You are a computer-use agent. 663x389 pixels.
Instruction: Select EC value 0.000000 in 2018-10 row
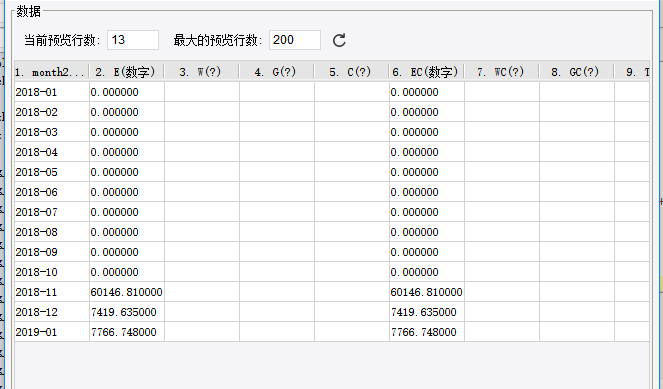point(427,272)
